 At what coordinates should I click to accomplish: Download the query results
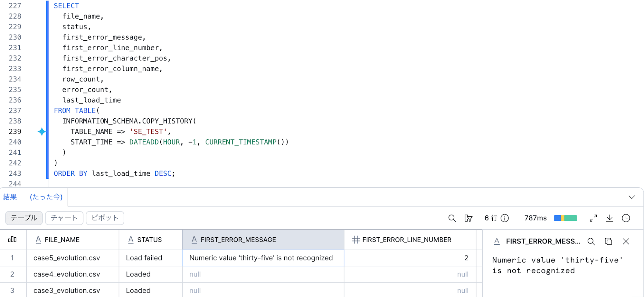610,218
